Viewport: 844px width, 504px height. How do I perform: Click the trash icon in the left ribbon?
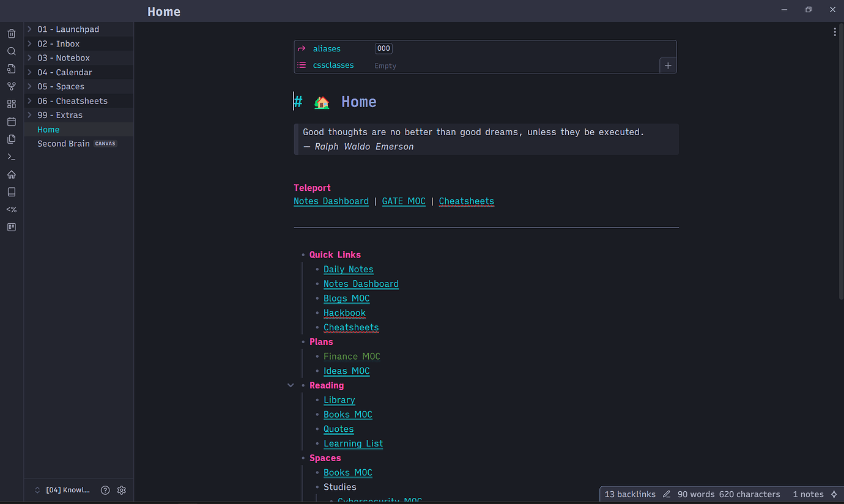11,34
